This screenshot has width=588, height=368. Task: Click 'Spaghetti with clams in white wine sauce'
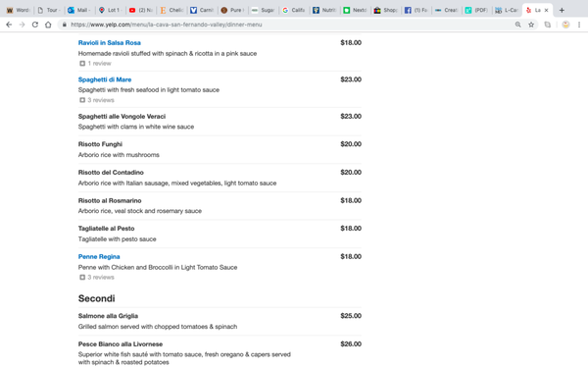136,127
